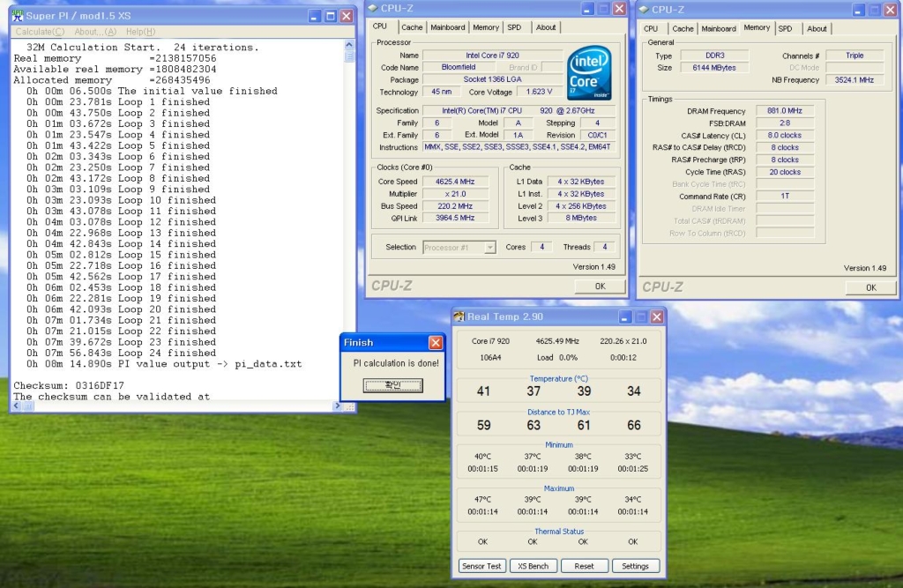Click the CPU-Z icon in the Memory-tab CPU-Z window
Viewport: 903px width, 588px height.
point(644,9)
